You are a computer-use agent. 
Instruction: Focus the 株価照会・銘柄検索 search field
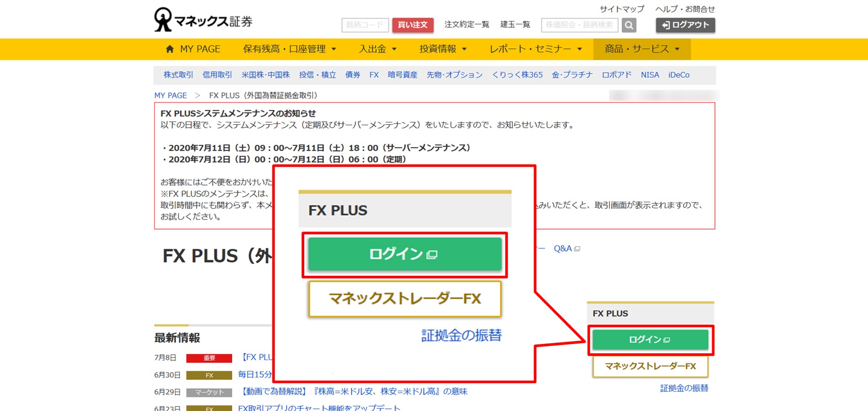(x=580, y=25)
